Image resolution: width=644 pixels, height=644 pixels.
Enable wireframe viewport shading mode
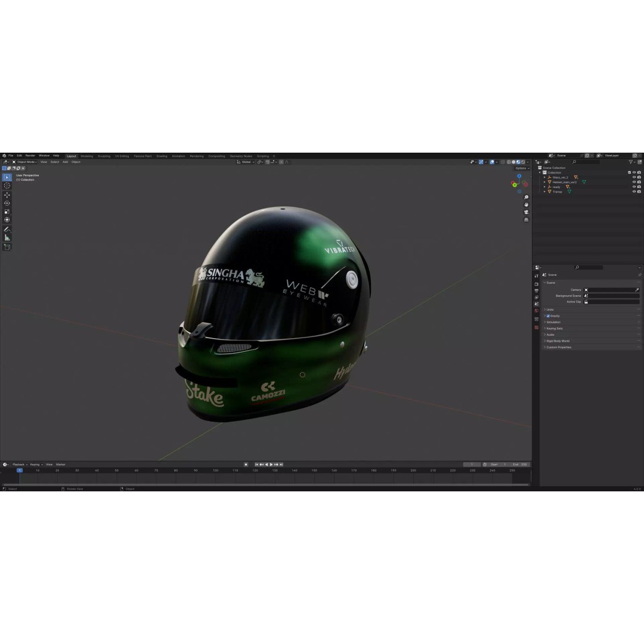coord(509,162)
